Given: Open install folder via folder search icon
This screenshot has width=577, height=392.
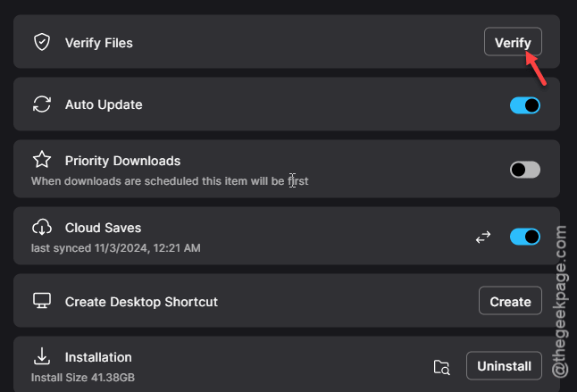Looking at the screenshot, I should pos(441,367).
